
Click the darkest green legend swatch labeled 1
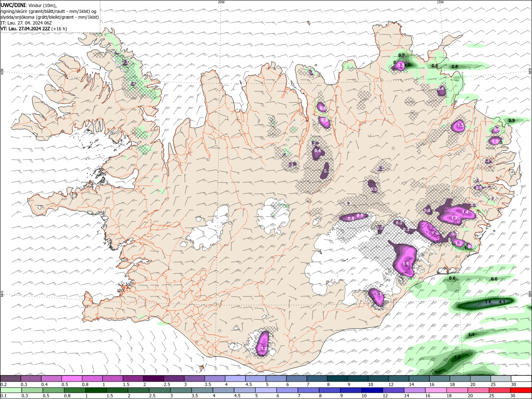point(96,390)
